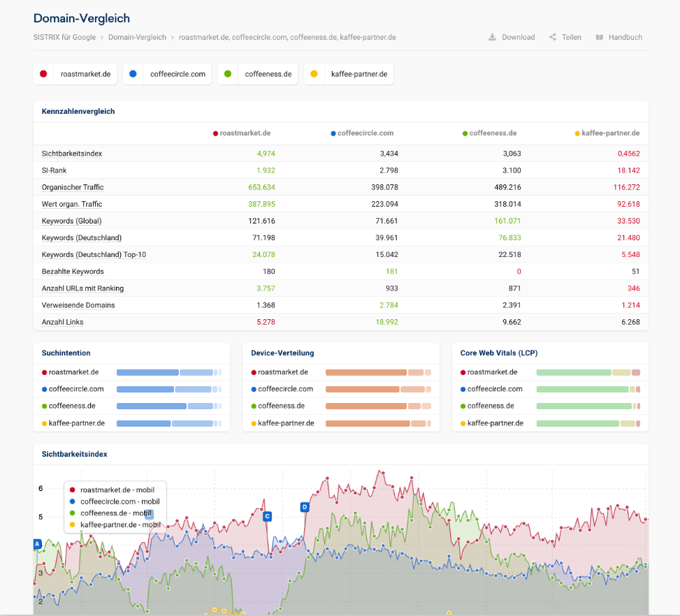Screen dimensions: 680x616
Task: Click event pin C on the chart
Action: pyautogui.click(x=267, y=516)
